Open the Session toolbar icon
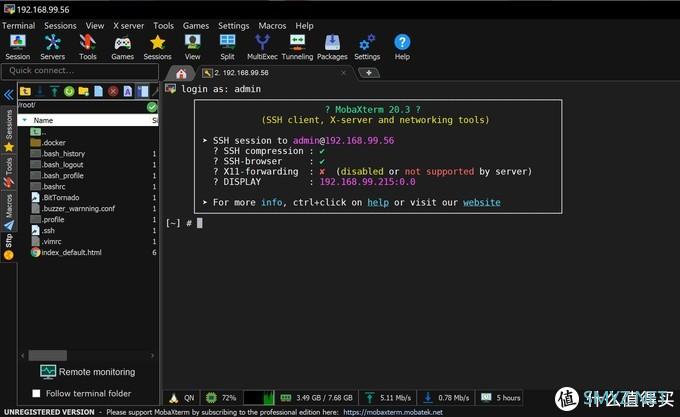680x417 pixels. 17,47
